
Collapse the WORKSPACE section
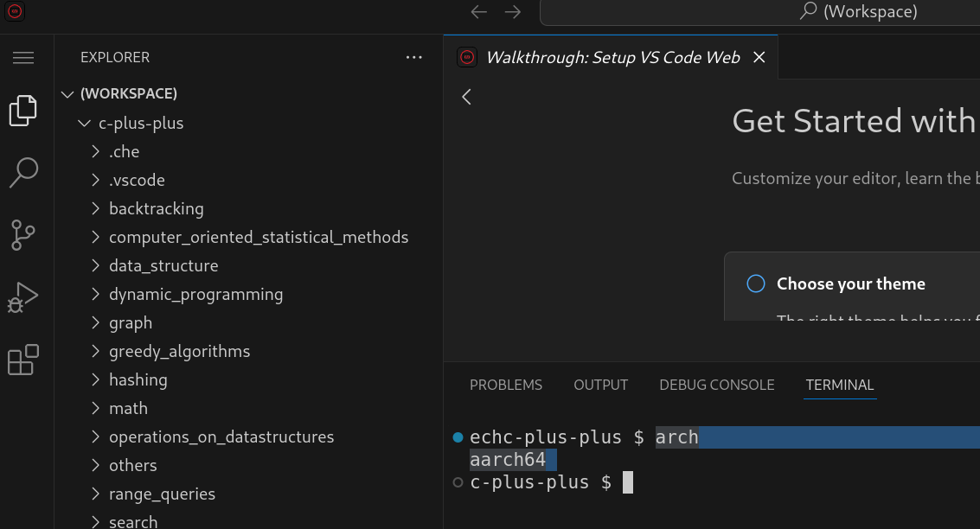pyautogui.click(x=68, y=93)
